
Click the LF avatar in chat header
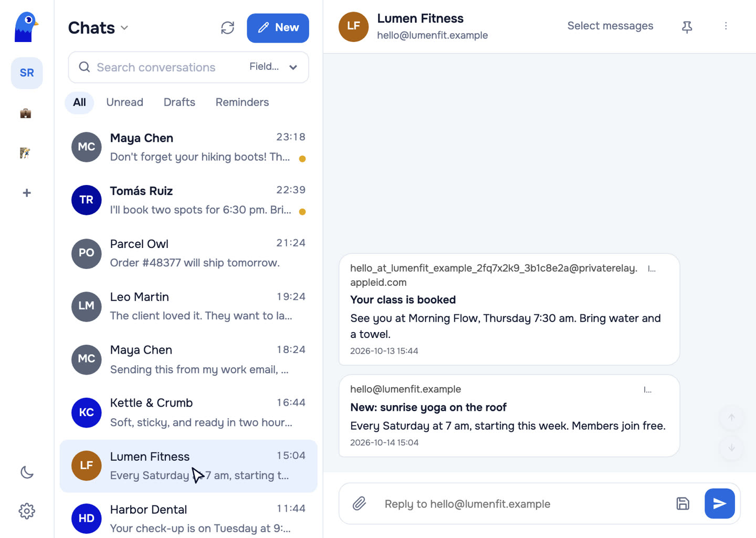point(354,26)
